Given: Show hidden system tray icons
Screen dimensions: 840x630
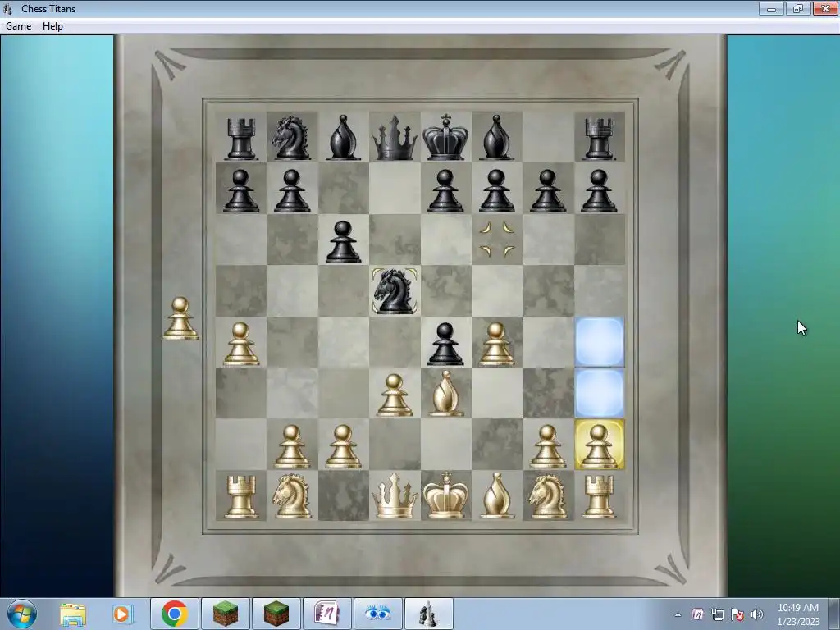Looking at the screenshot, I should point(678,614).
